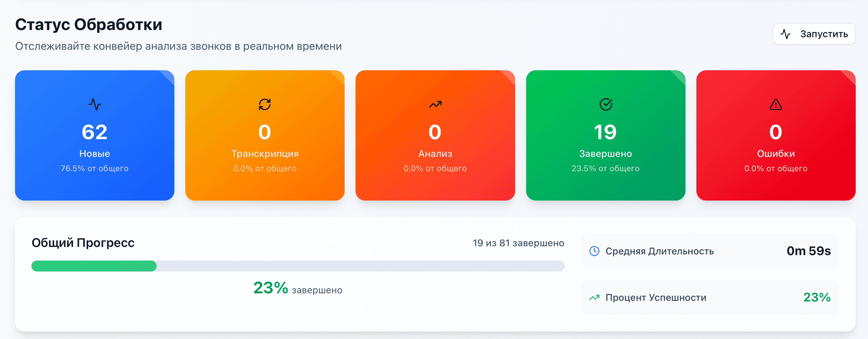Click the clock icon beside Средняя Длительность

point(594,251)
